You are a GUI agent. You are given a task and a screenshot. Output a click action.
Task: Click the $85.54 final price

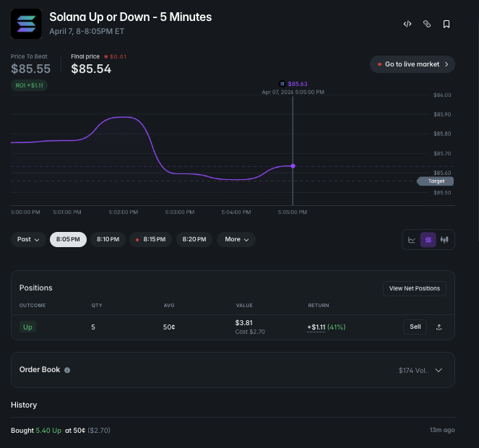(91, 69)
